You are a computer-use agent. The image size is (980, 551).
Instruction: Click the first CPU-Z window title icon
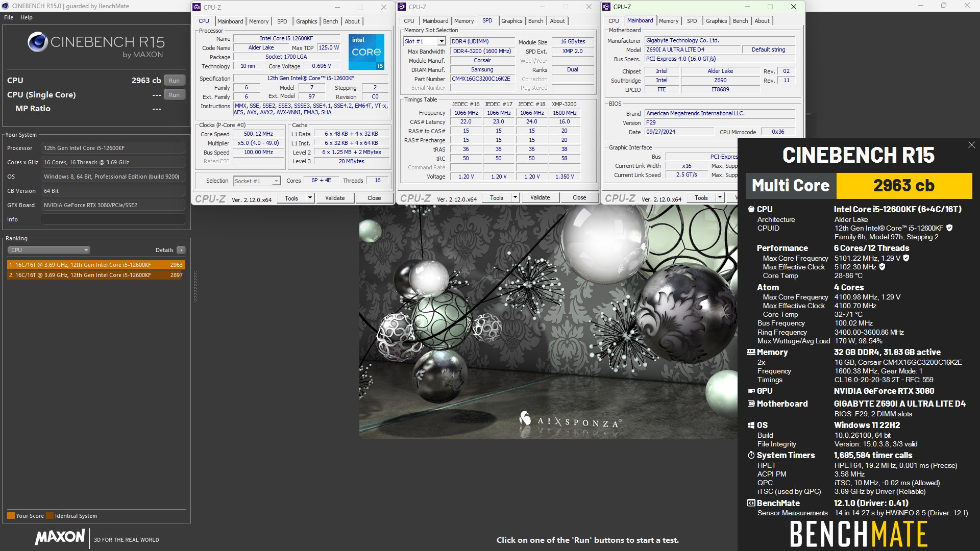(x=197, y=7)
